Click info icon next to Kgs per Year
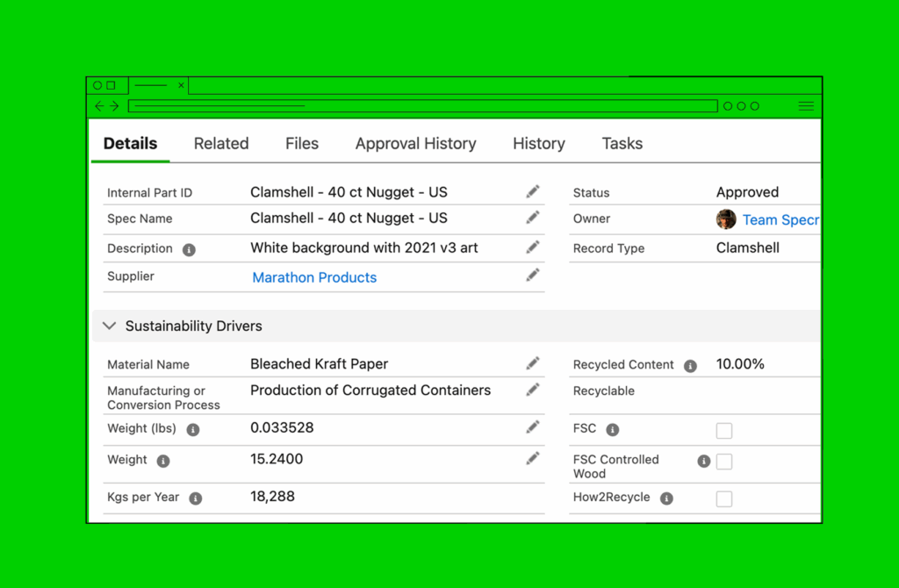This screenshot has height=588, width=899. (x=196, y=498)
